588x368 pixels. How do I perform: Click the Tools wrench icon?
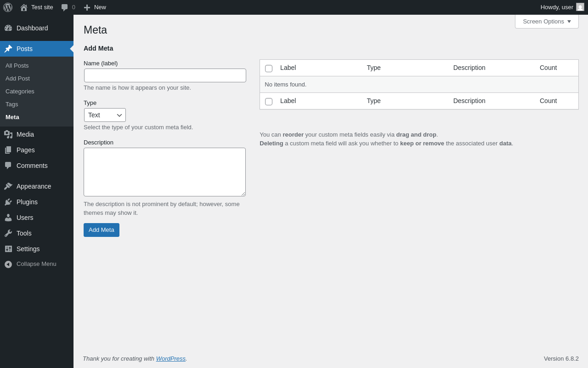(8, 233)
